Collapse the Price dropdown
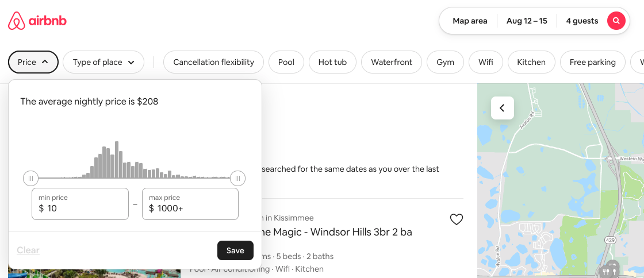This screenshot has width=644, height=278. [33, 62]
